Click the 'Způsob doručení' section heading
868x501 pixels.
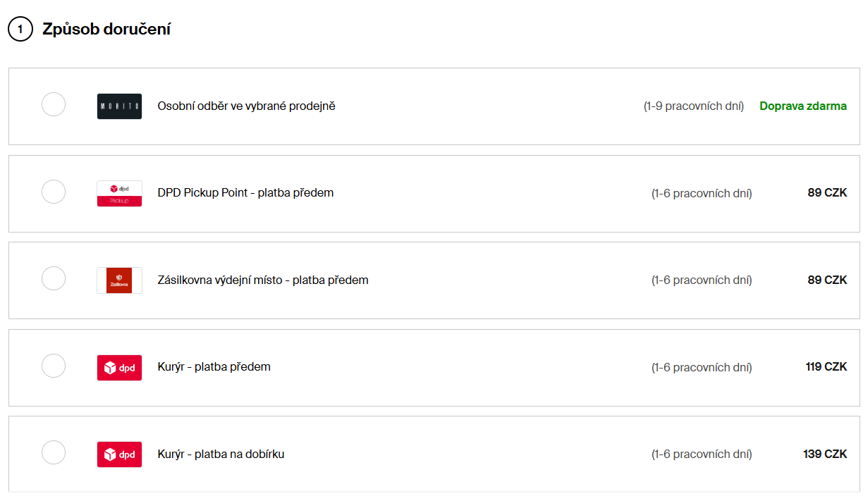coord(106,30)
